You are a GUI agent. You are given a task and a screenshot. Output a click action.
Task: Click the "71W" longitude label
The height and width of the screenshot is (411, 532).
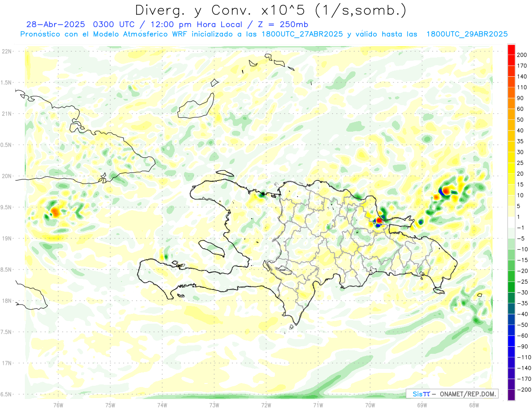point(318,405)
